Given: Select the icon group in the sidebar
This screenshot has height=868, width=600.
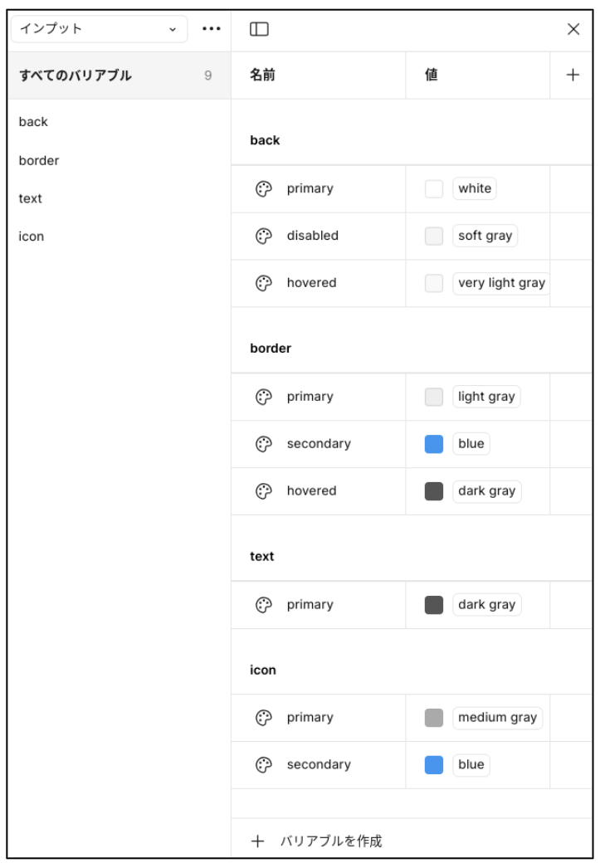Looking at the screenshot, I should (31, 237).
